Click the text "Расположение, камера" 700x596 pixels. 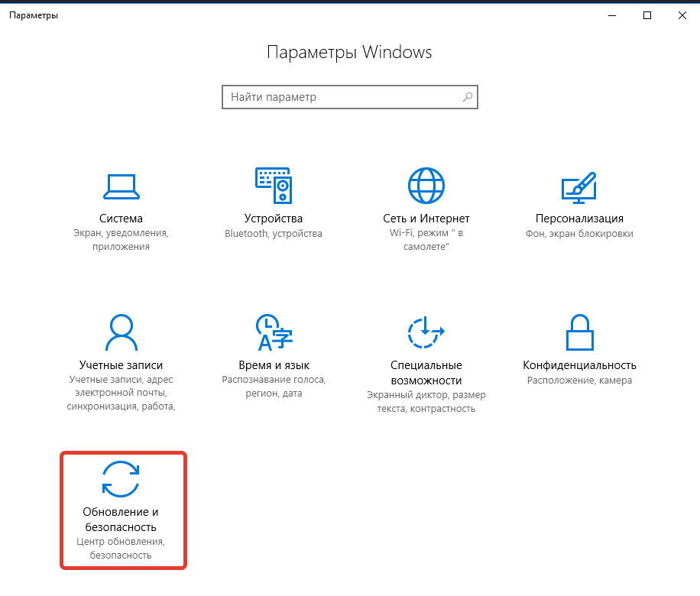coord(579,381)
